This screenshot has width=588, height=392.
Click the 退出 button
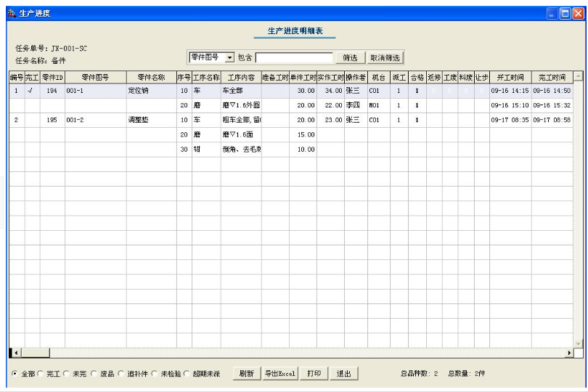(344, 374)
